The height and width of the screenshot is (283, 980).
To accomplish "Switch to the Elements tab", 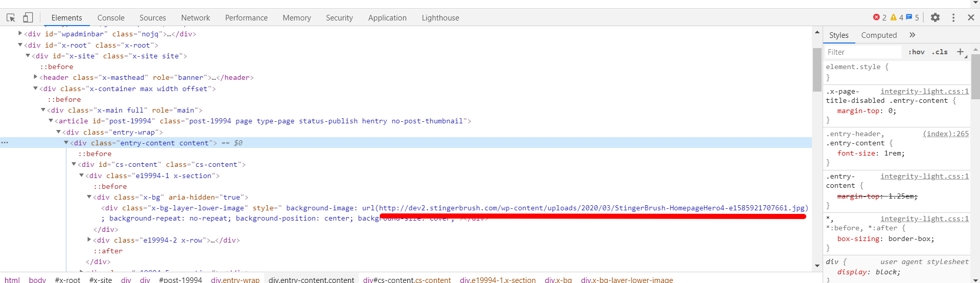I will 66,17.
